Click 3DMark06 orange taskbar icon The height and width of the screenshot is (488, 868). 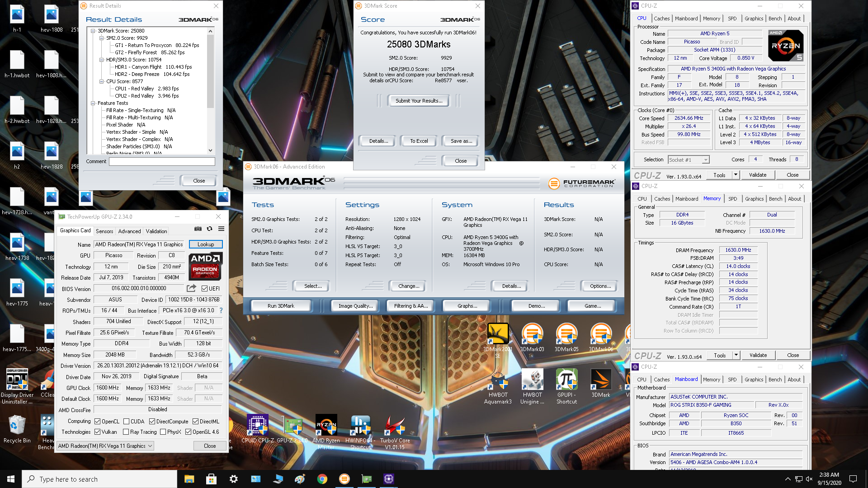[x=344, y=479]
